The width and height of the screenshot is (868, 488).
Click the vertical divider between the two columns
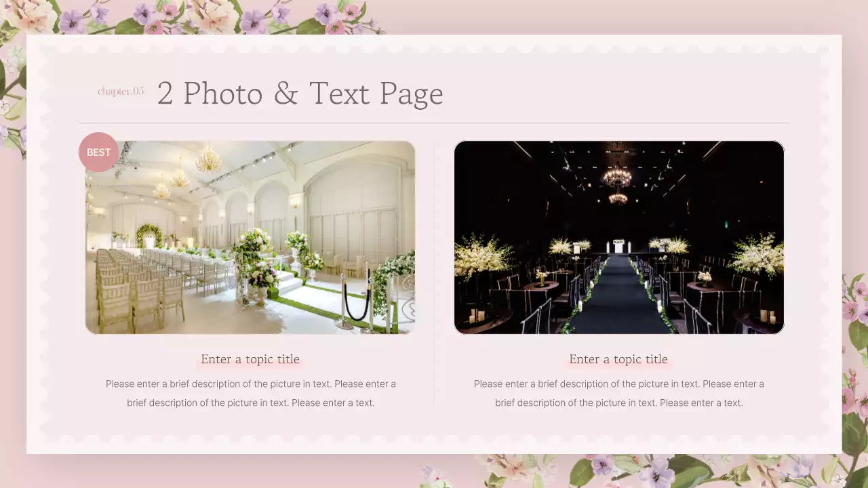(434, 271)
